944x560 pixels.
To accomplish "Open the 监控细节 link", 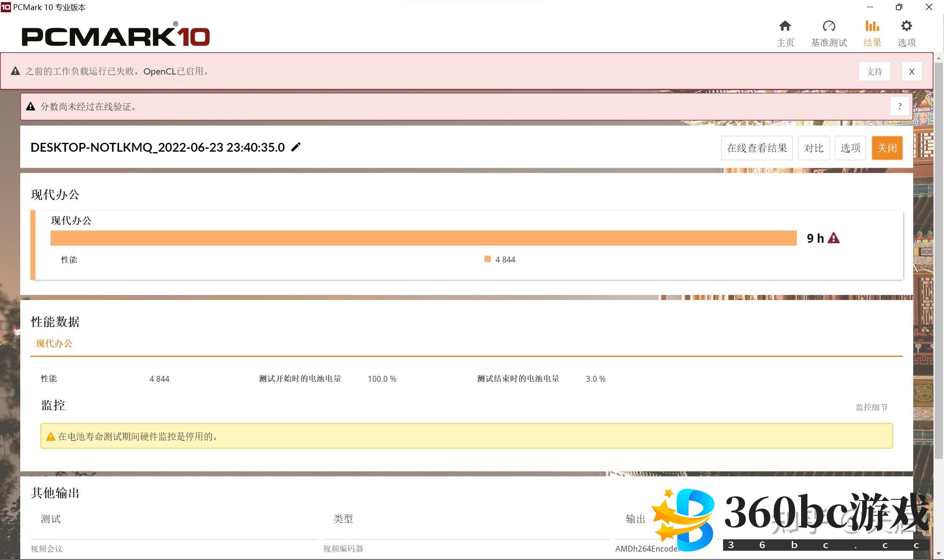I will (x=871, y=407).
